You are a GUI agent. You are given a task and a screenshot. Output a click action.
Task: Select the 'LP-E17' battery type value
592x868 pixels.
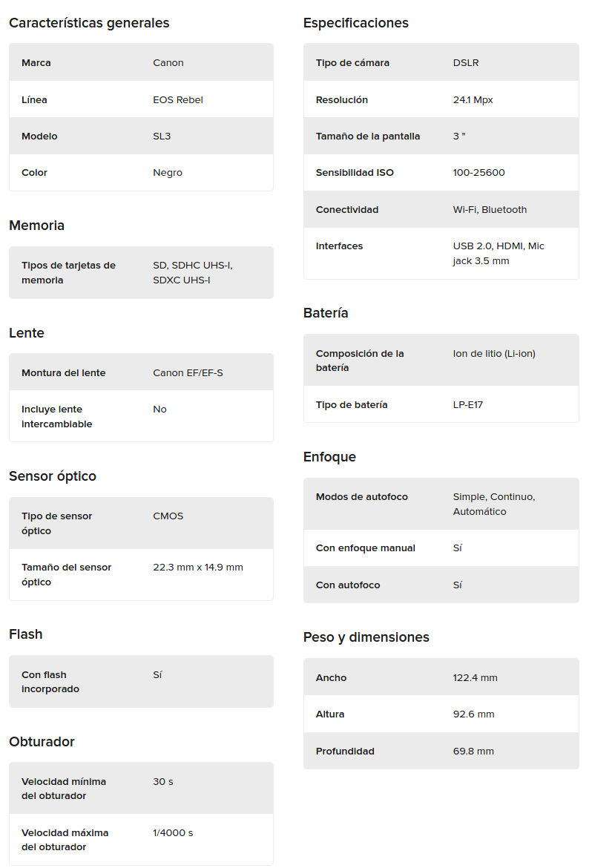[x=467, y=405]
